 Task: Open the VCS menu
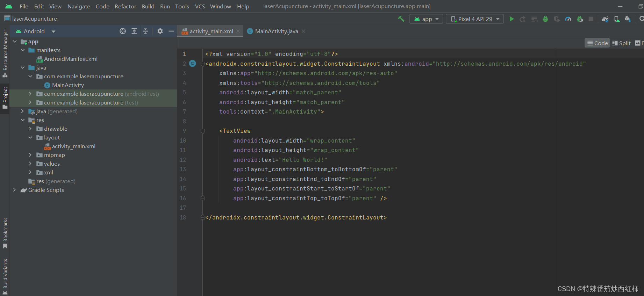tap(200, 6)
